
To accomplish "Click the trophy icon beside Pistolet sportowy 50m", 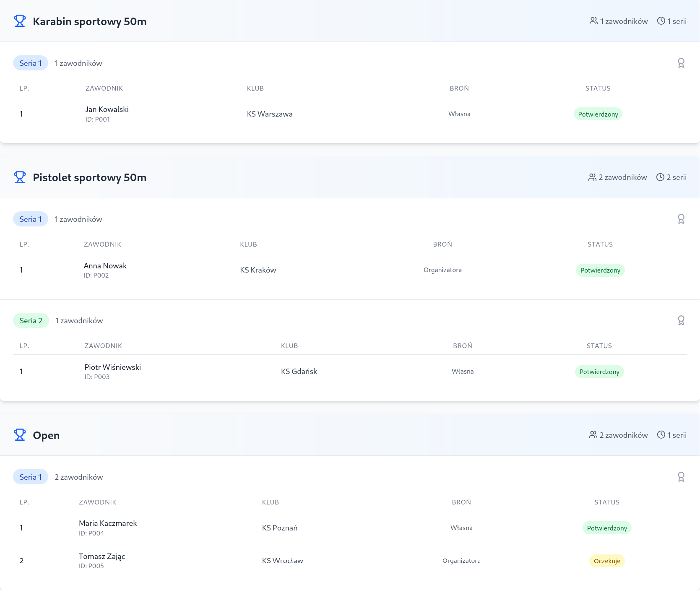I will [20, 177].
